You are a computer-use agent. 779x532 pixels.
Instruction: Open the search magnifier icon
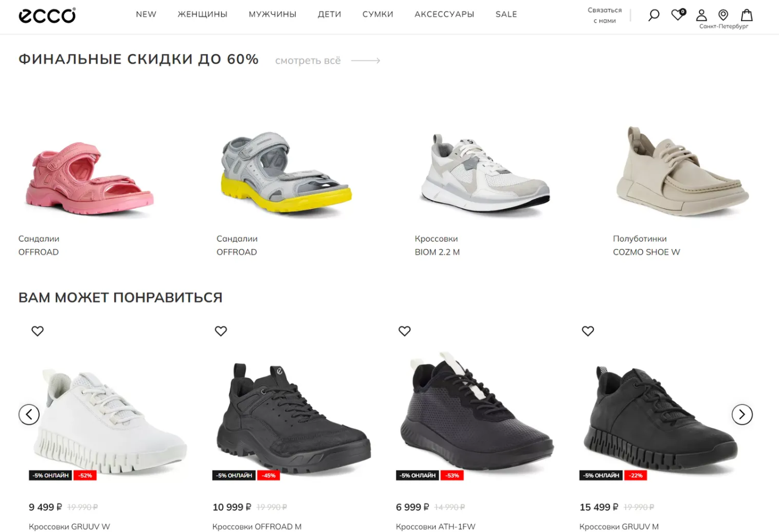tap(654, 15)
